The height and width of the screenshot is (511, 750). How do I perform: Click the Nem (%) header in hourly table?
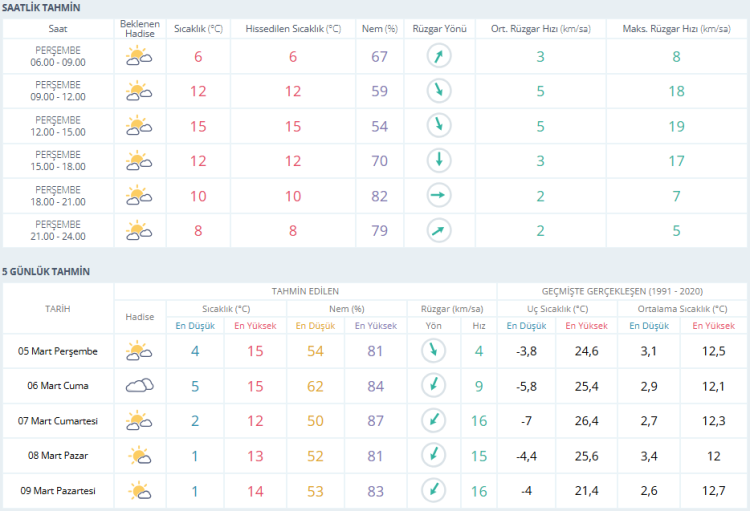point(378,28)
